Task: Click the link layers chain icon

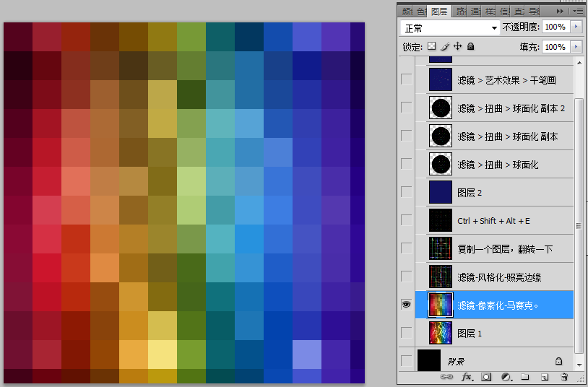Action: tap(446, 377)
